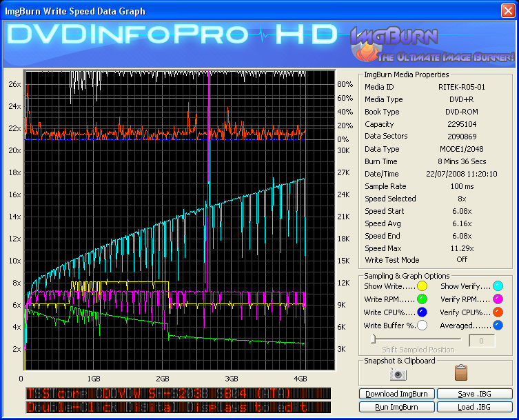Click the Data Type value MODE1/2048
The width and height of the screenshot is (519, 420).
click(461, 149)
